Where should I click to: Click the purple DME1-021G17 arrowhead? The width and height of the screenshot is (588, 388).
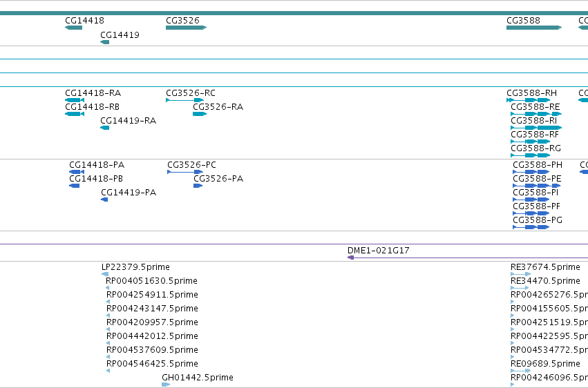tap(350, 258)
